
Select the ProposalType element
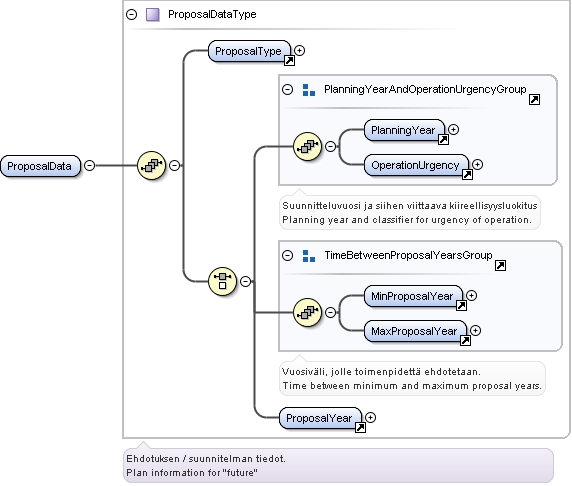pyautogui.click(x=249, y=51)
